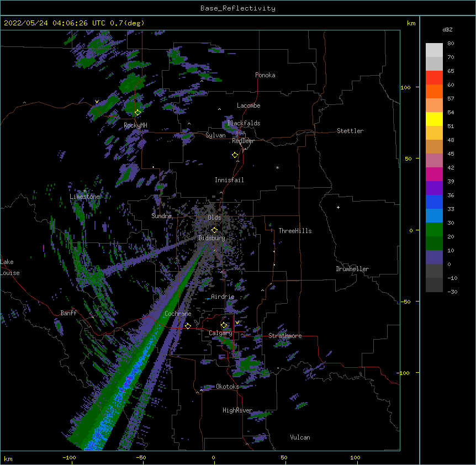The width and height of the screenshot is (476, 465).
Task: Pick the purple 36-39 dBZ legend swatch
Action: click(x=434, y=188)
